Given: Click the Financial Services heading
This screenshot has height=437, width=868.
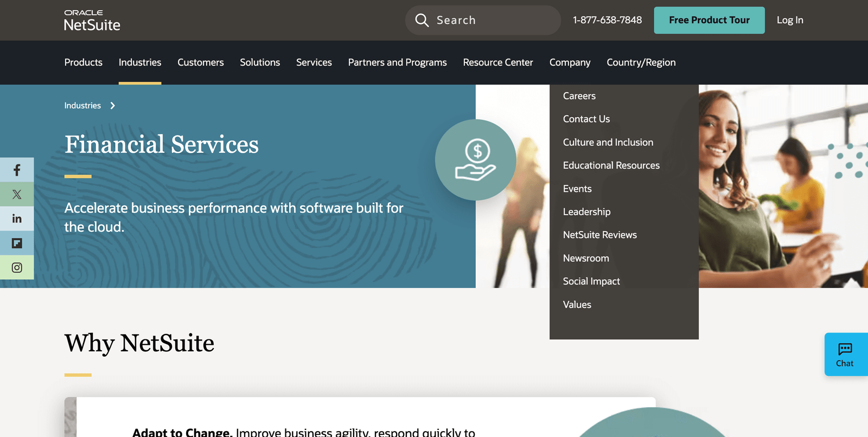Looking at the screenshot, I should coord(162,144).
